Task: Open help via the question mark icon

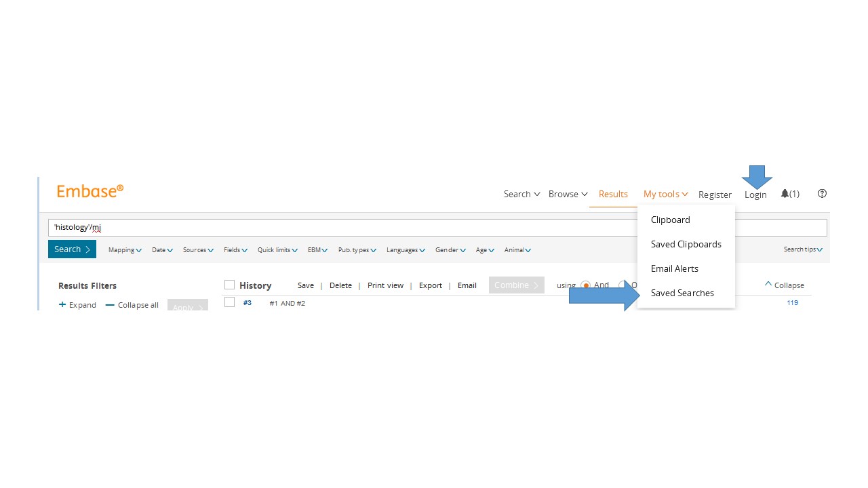Action: point(821,194)
